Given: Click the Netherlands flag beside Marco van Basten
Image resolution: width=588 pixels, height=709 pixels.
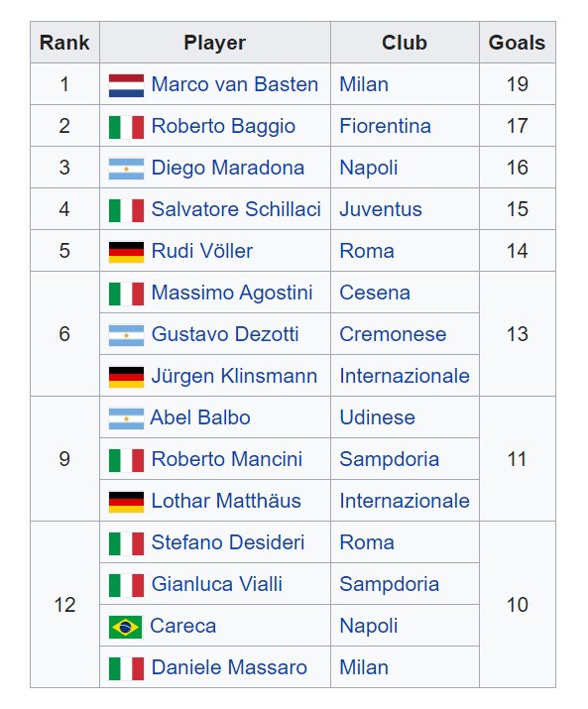Looking at the screenshot, I should pyautogui.click(x=126, y=85).
